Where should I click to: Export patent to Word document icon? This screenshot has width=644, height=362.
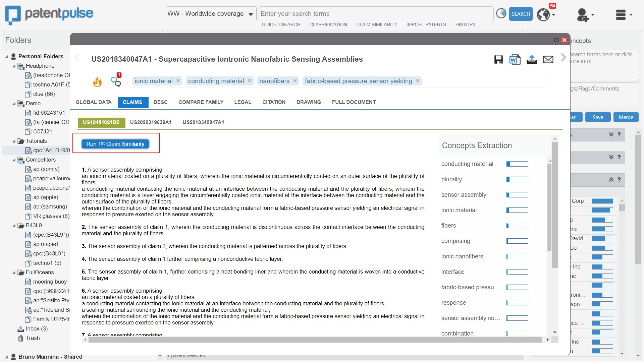(515, 60)
